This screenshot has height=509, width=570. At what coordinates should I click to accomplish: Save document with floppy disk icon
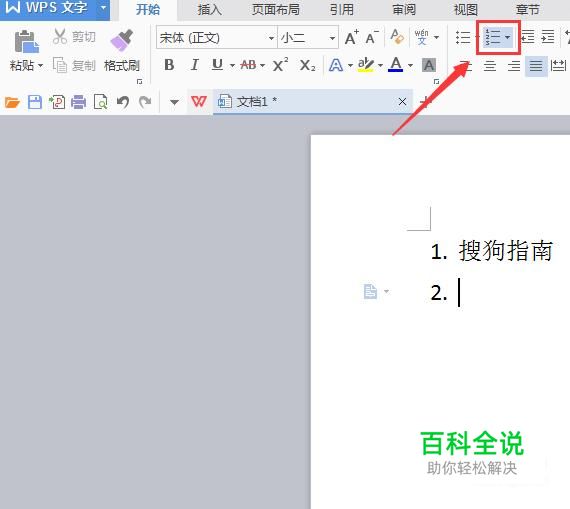point(35,102)
